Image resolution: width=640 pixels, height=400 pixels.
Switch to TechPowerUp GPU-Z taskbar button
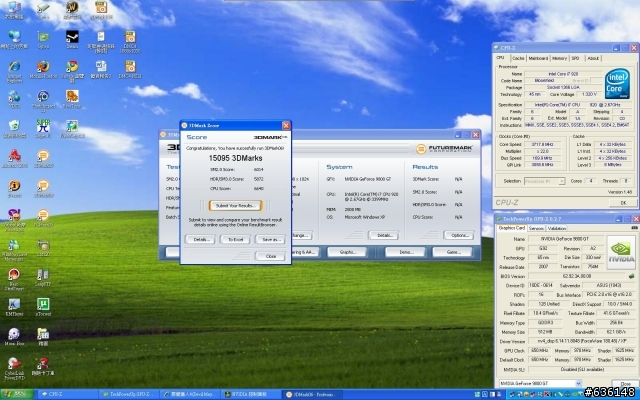point(129,394)
